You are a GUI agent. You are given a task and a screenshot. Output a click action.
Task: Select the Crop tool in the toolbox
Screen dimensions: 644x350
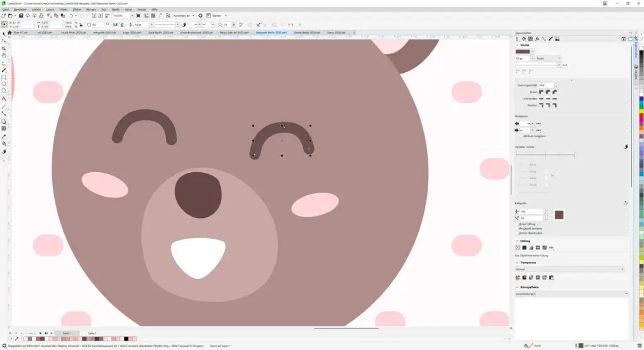tap(4, 48)
